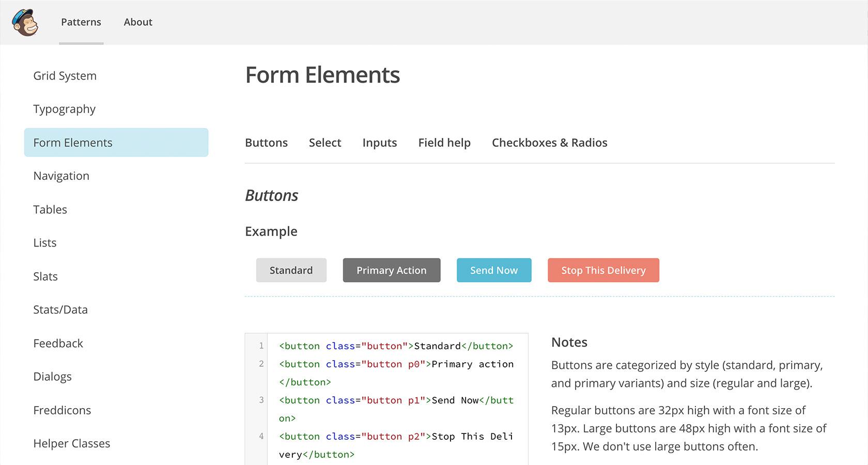868x465 pixels.
Task: Click the italic Buttons section heading
Action: pos(272,195)
